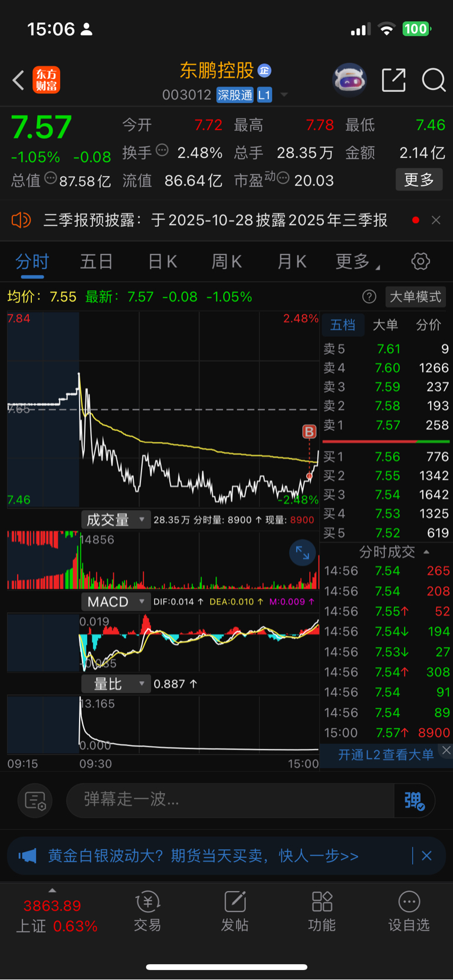Image resolution: width=453 pixels, height=980 pixels.
Task: Open the 发帖 post icon
Action: pyautogui.click(x=235, y=911)
